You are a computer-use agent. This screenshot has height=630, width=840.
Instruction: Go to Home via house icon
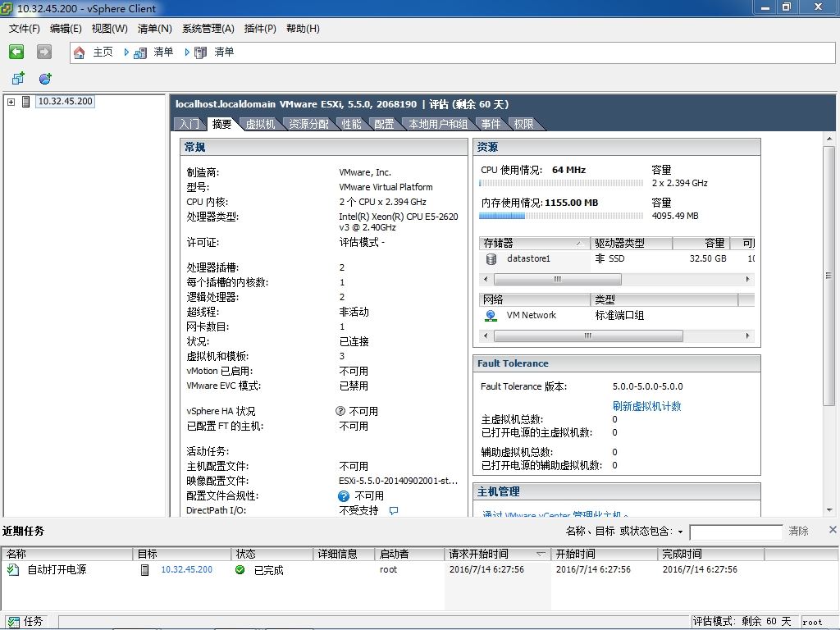tap(80, 52)
